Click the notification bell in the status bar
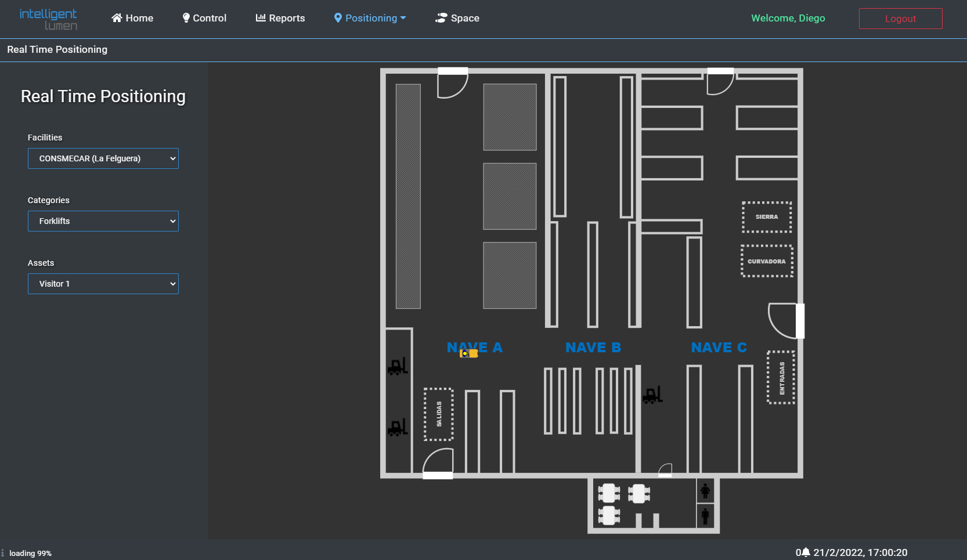Image resolution: width=967 pixels, height=560 pixels. tap(805, 552)
